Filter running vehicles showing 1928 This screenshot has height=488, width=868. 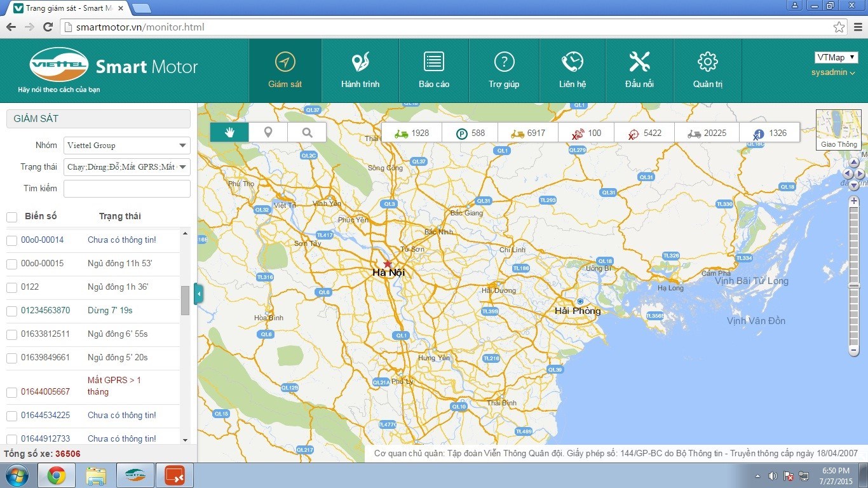click(x=411, y=133)
